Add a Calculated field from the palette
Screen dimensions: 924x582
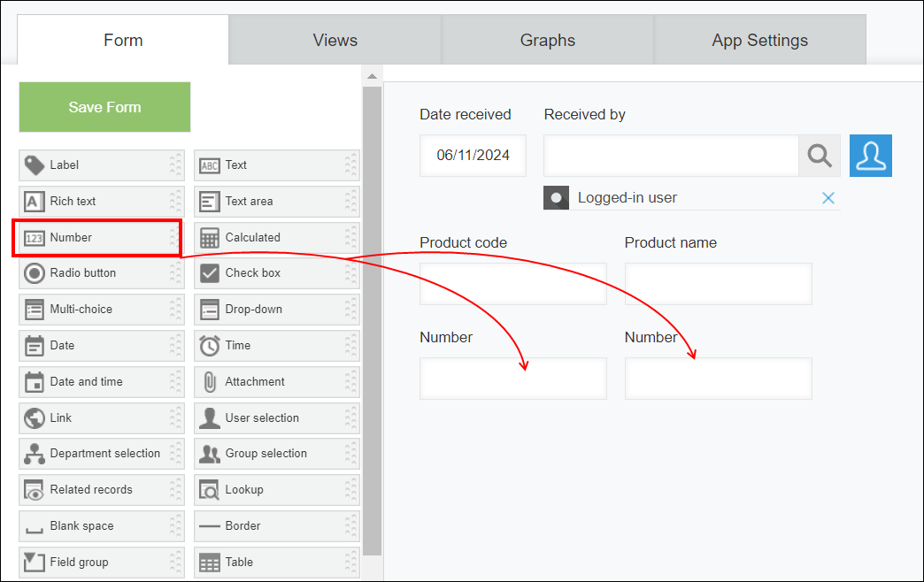tap(276, 237)
